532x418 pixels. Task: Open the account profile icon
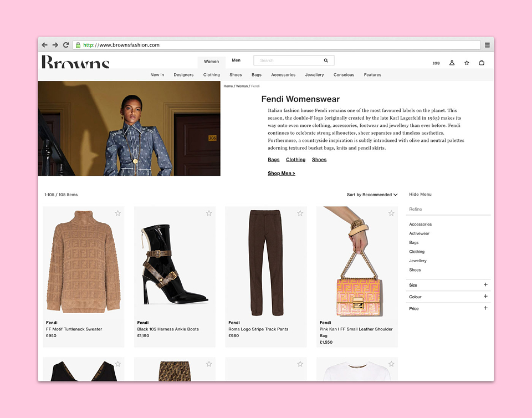point(452,63)
